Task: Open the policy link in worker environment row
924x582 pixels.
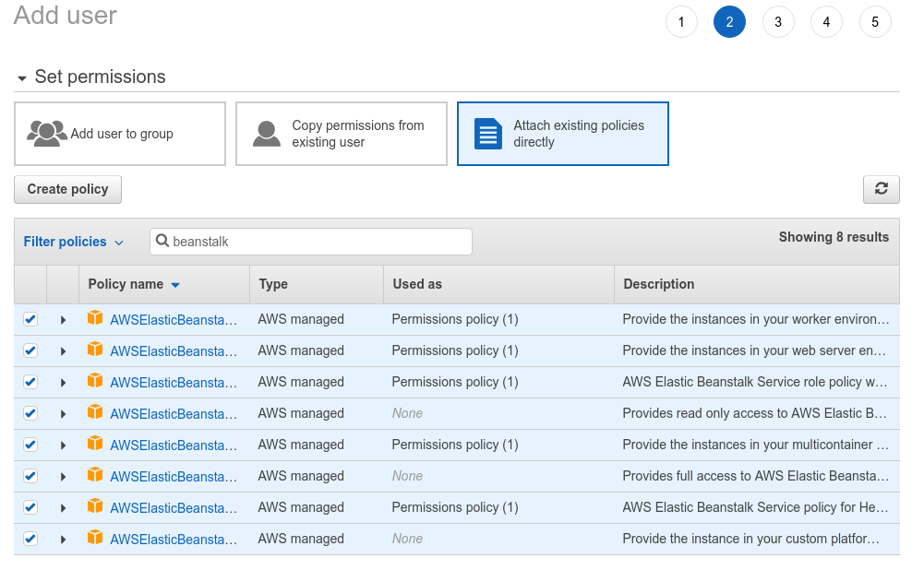Action: pos(174,320)
